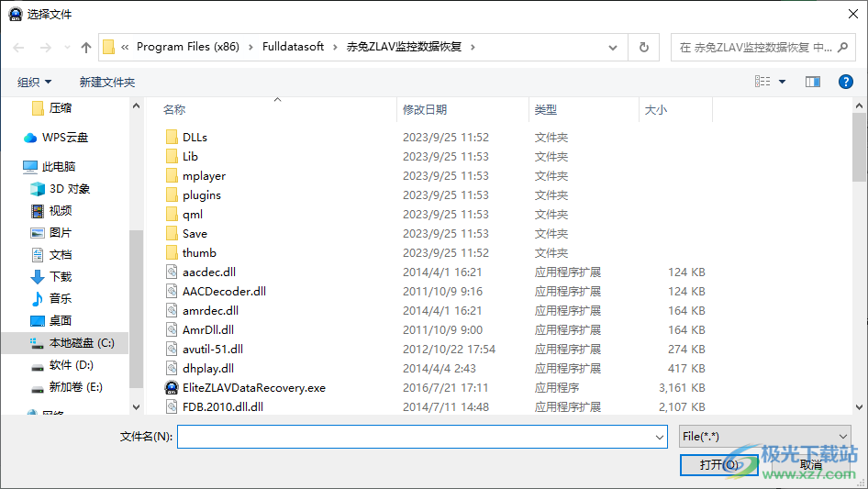Sort by 名称 column header
Screen dimensions: 868x489
[174, 110]
